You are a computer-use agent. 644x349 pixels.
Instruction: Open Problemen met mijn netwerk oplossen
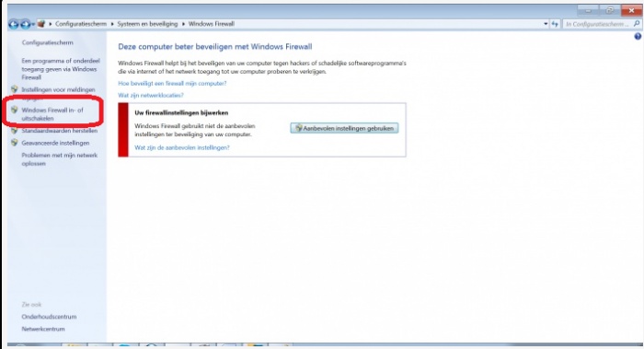60,159
